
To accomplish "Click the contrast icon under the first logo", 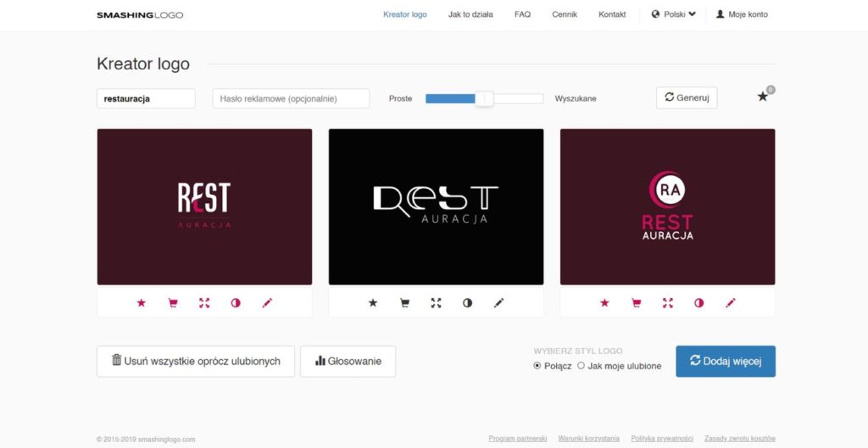I will point(236,302).
